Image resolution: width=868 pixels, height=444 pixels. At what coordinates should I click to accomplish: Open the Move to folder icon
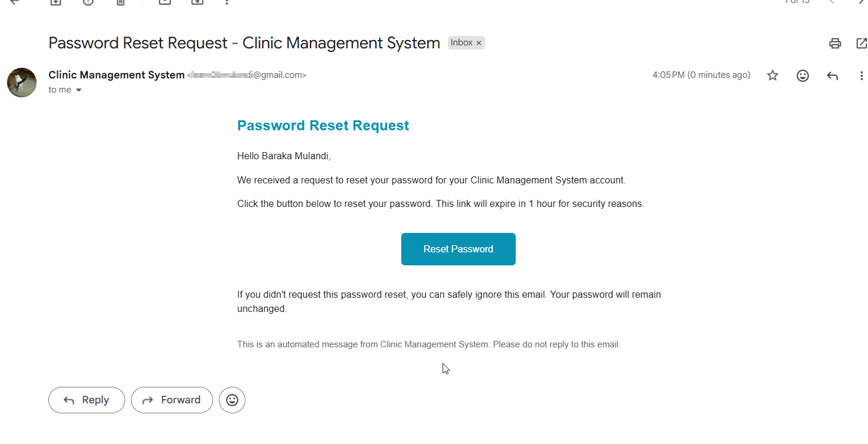pyautogui.click(x=197, y=2)
